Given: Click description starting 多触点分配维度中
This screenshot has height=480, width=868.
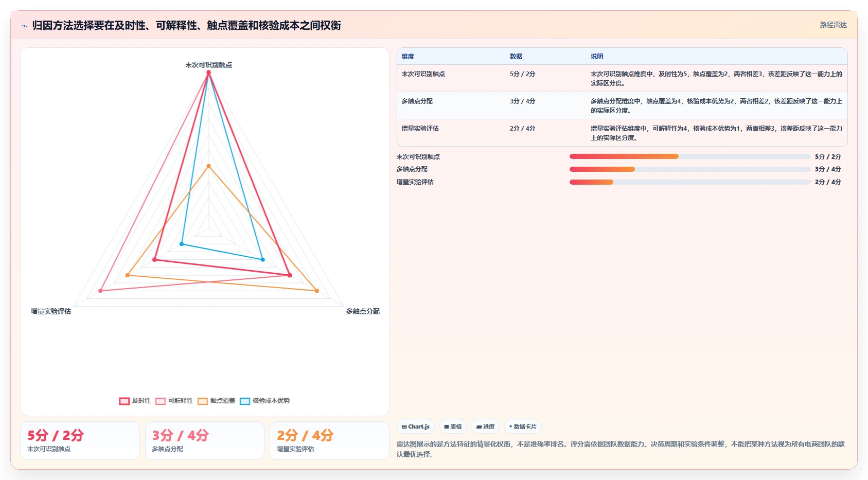Looking at the screenshot, I should (716, 106).
